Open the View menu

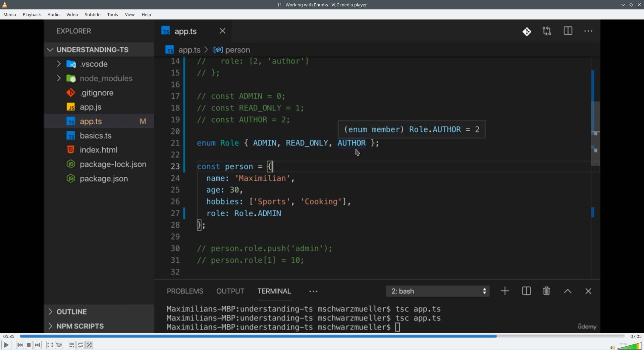coord(130,15)
